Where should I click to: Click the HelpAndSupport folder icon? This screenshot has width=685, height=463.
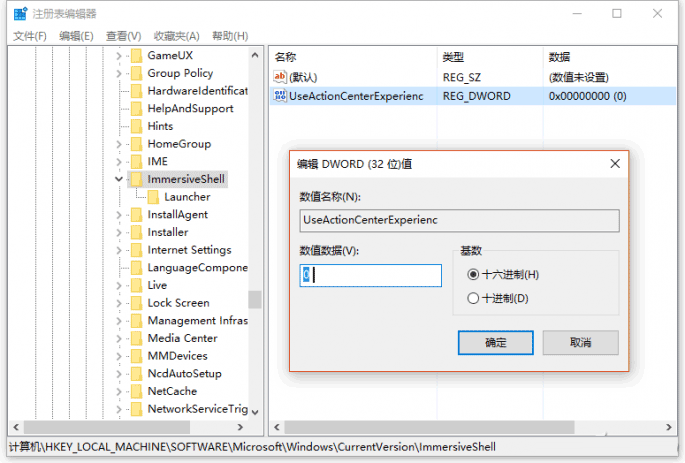[137, 109]
